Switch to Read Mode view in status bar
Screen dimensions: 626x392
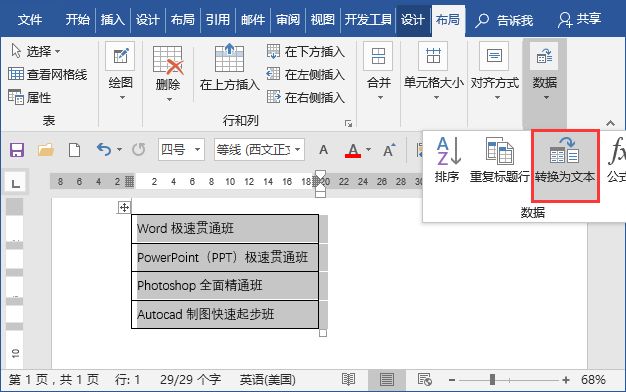pos(349,379)
